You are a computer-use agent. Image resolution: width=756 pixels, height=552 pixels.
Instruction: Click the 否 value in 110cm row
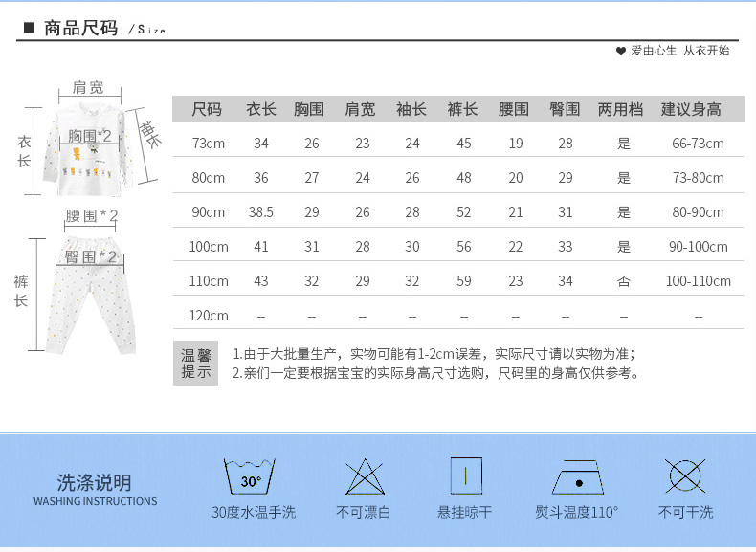pyautogui.click(x=624, y=281)
